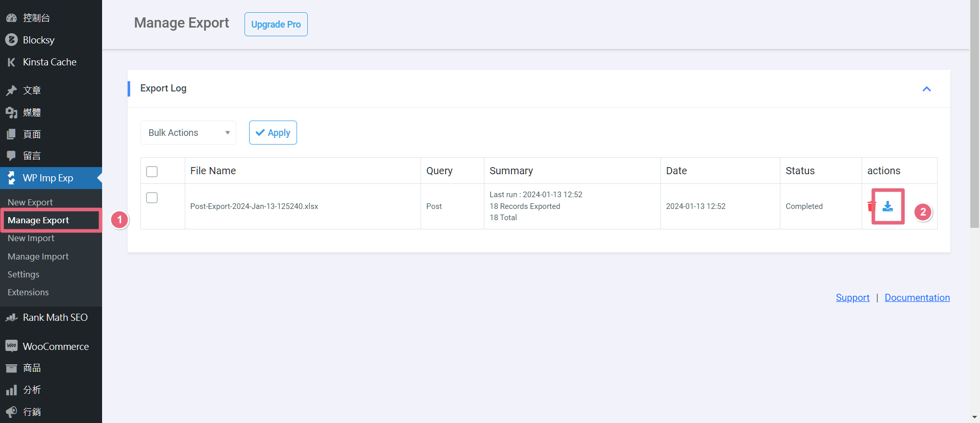The width and height of the screenshot is (980, 423).
Task: Go to Manage Import in the submenu
Action: point(38,256)
